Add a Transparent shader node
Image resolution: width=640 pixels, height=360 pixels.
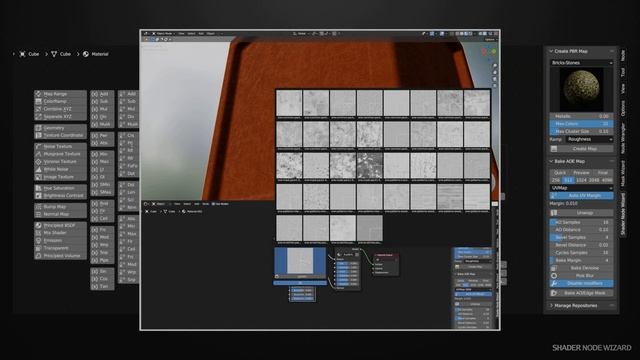point(60,248)
